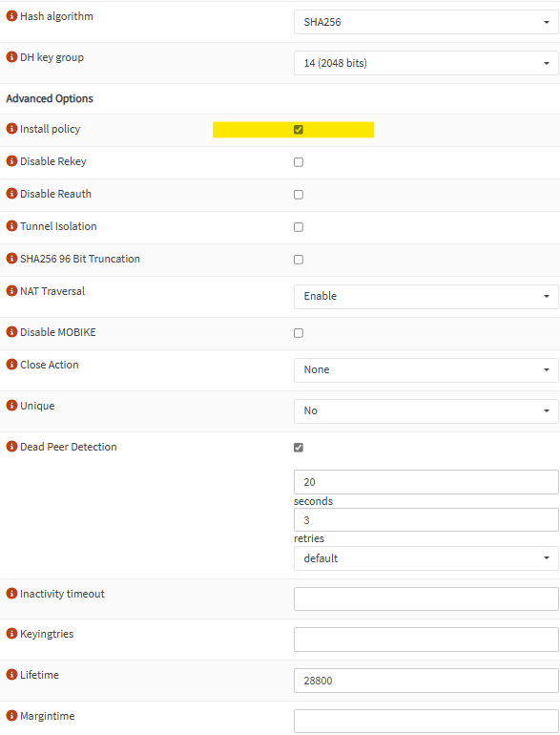Click the DPD seconds field showing 20
The width and height of the screenshot is (560, 735).
coord(426,482)
